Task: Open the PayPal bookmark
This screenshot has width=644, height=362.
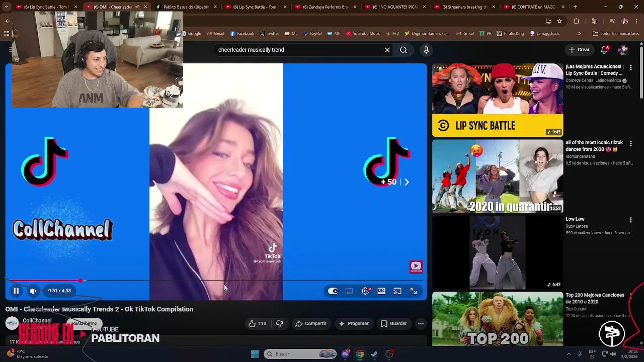Action: (x=312, y=34)
